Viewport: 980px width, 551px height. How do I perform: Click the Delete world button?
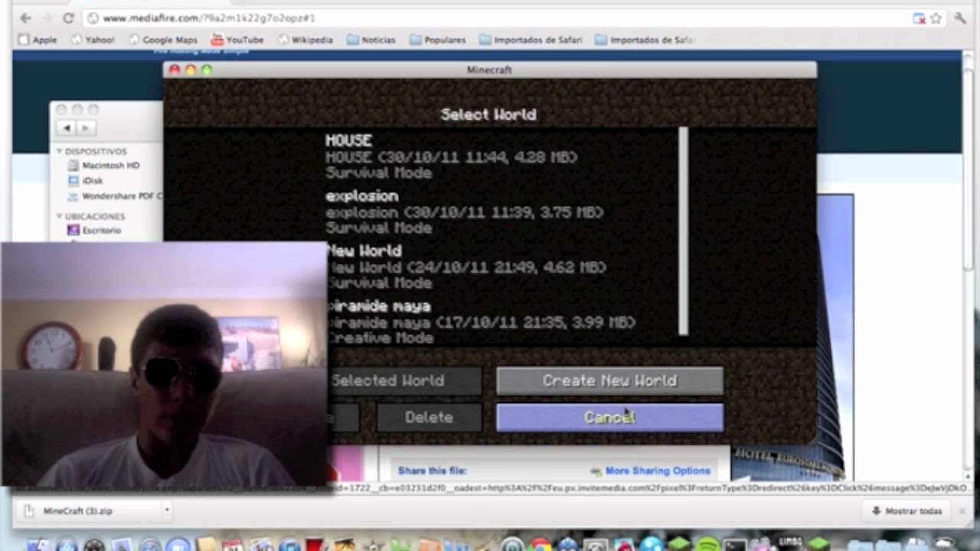(429, 417)
